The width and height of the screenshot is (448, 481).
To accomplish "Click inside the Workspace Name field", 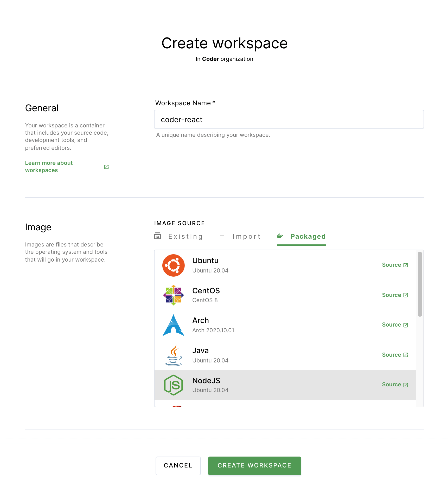I will click(x=289, y=119).
